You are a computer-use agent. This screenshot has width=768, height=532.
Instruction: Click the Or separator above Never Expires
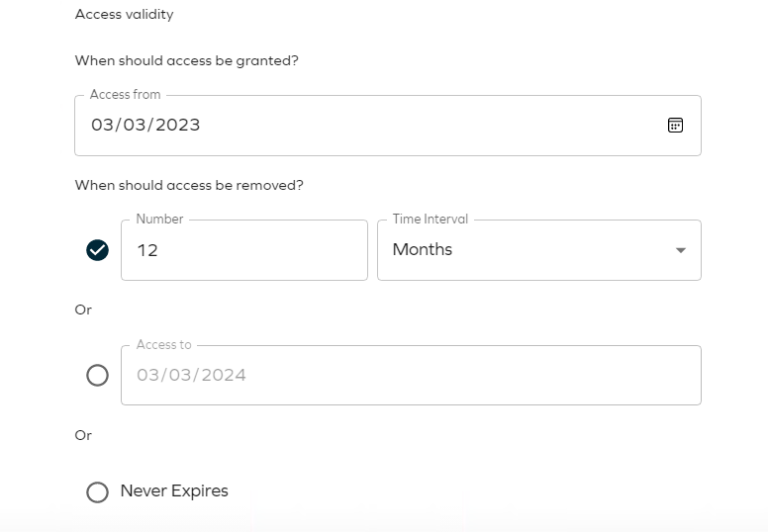(83, 435)
